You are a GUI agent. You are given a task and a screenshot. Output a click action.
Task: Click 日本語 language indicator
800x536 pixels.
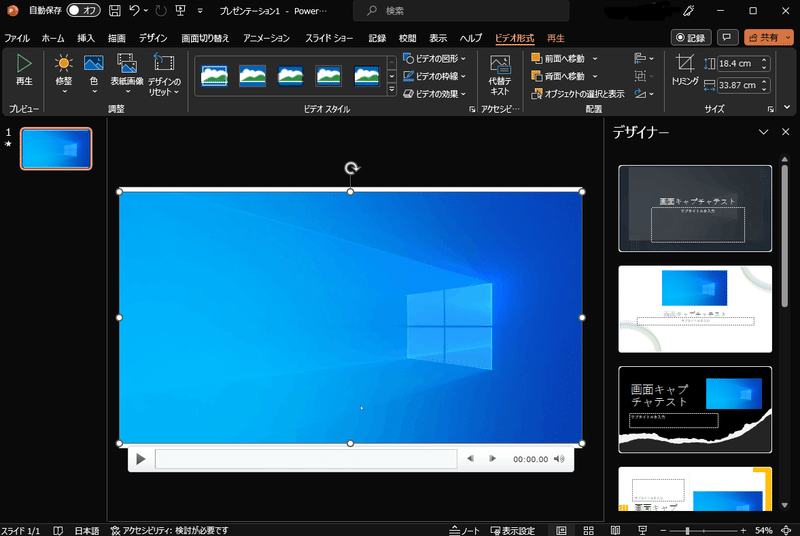(87, 530)
